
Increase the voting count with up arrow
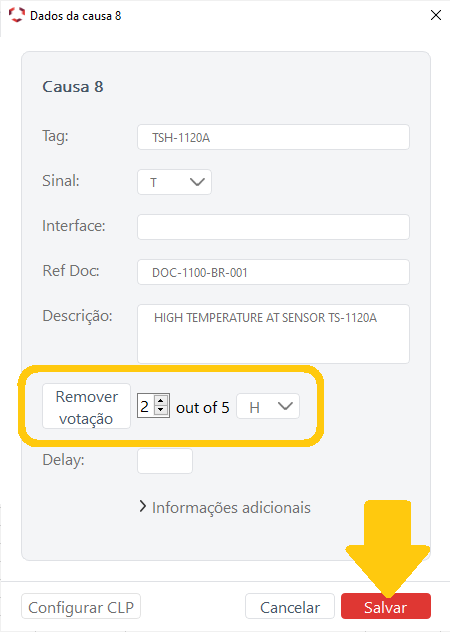pos(161,401)
